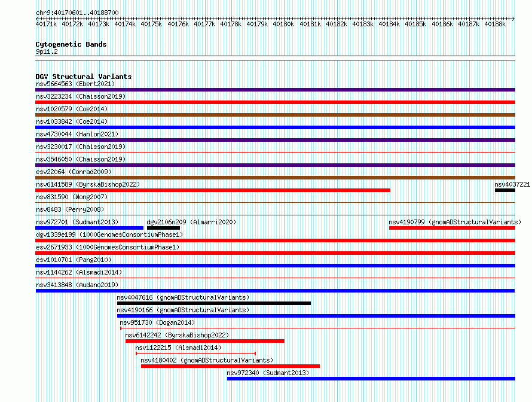Click the red bar under nsv4190799
Screen dimensions: 532x402
[452, 228]
